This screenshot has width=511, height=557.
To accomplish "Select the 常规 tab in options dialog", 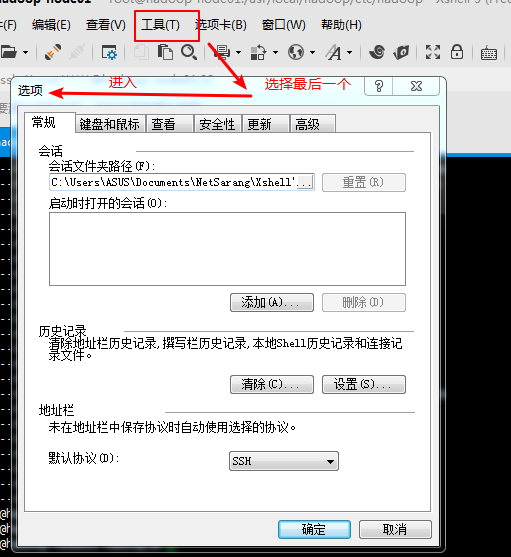I will (x=50, y=123).
